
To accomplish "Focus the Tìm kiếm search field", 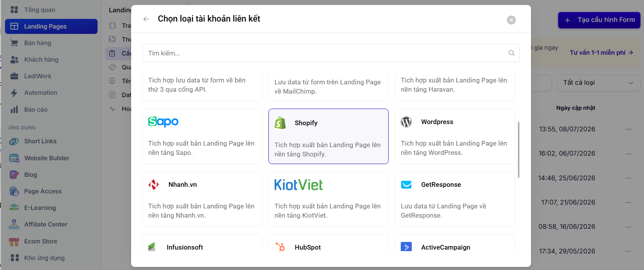I will pyautogui.click(x=331, y=53).
